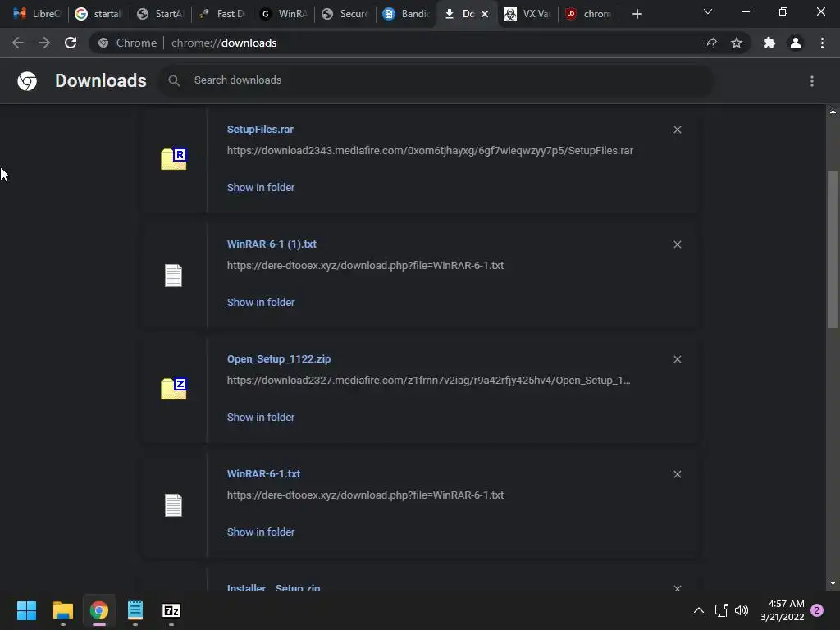Click the search magnifier icon
Image resolution: width=840 pixels, height=630 pixels.
(x=174, y=81)
